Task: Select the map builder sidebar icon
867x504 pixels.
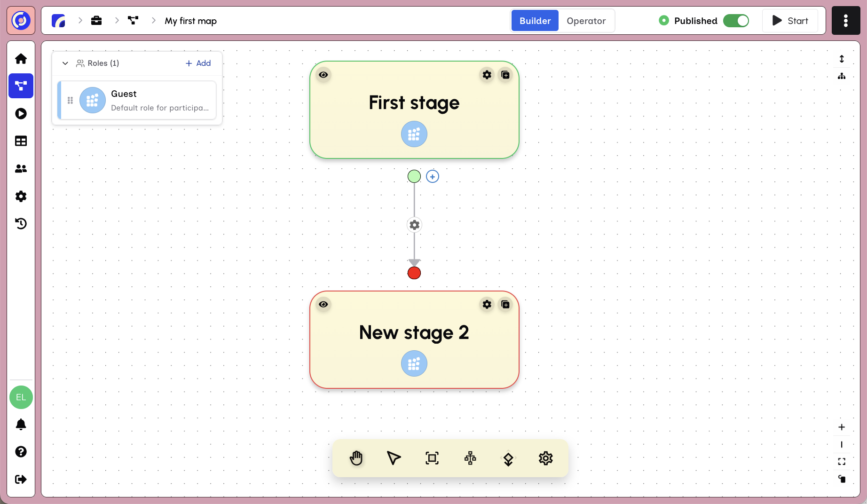Action: pos(21,86)
